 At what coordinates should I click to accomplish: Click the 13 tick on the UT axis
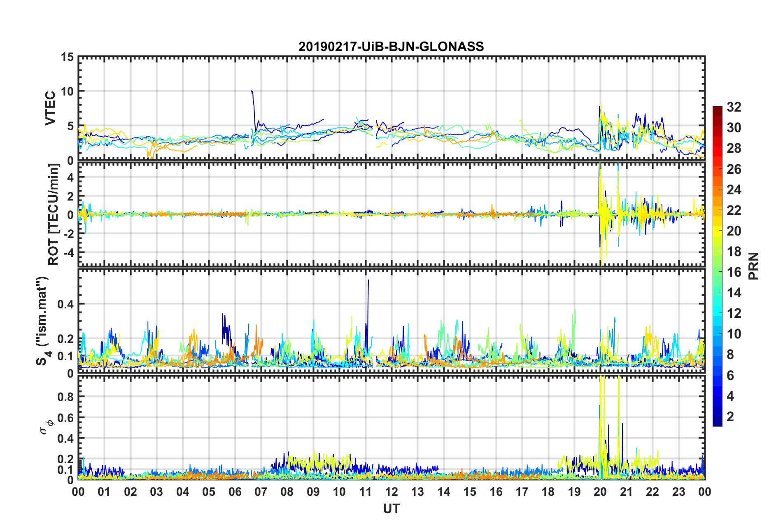pyautogui.click(x=417, y=492)
